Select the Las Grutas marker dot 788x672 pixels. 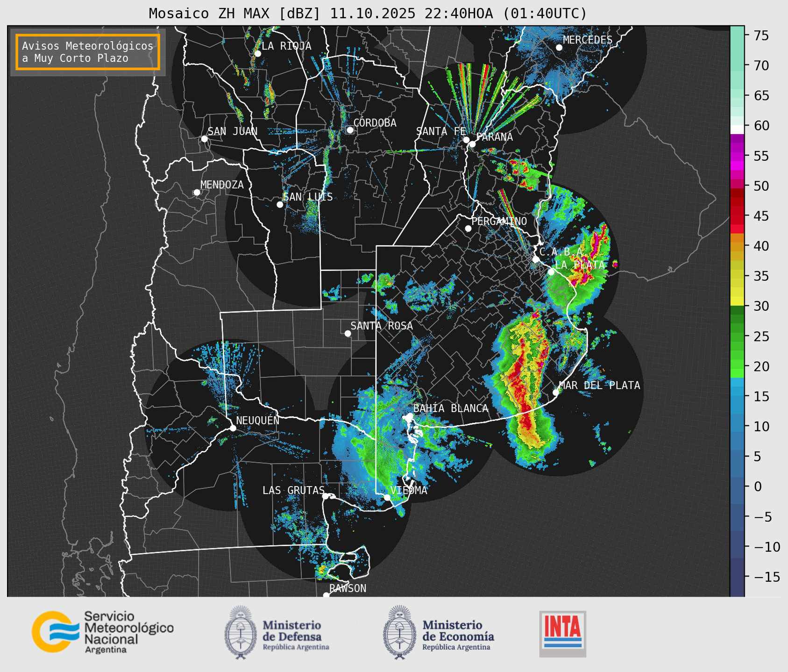326,496
